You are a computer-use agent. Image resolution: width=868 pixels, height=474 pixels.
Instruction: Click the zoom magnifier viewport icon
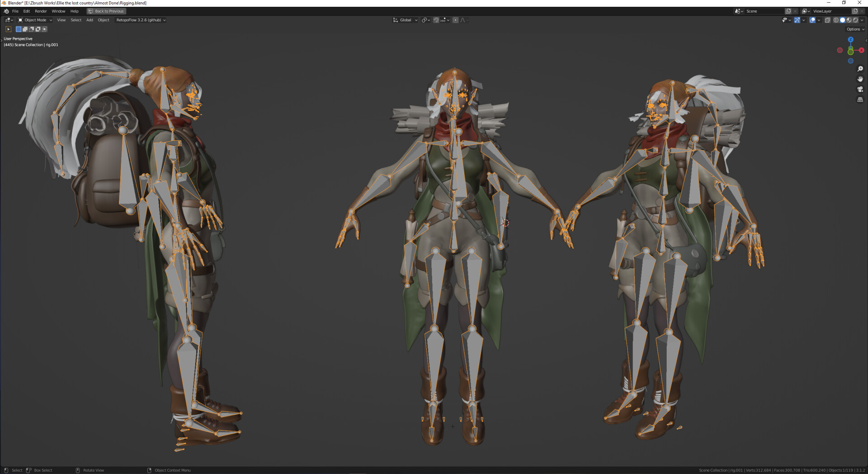(860, 69)
